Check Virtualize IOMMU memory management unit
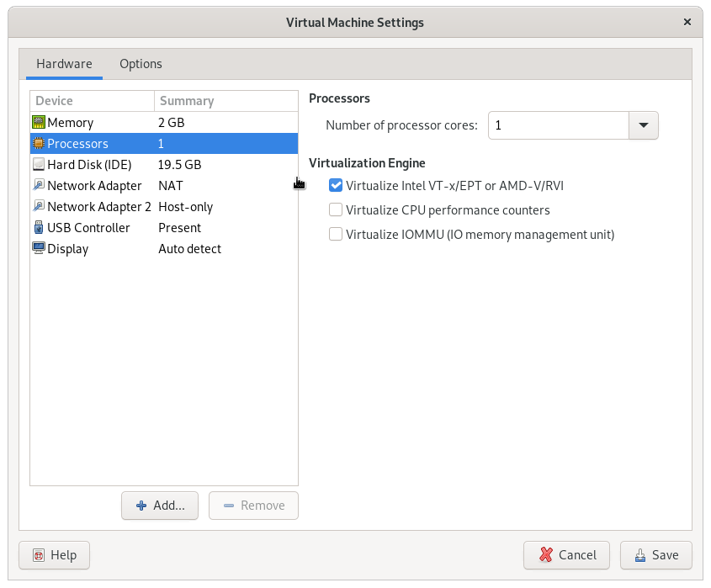 pyautogui.click(x=336, y=234)
